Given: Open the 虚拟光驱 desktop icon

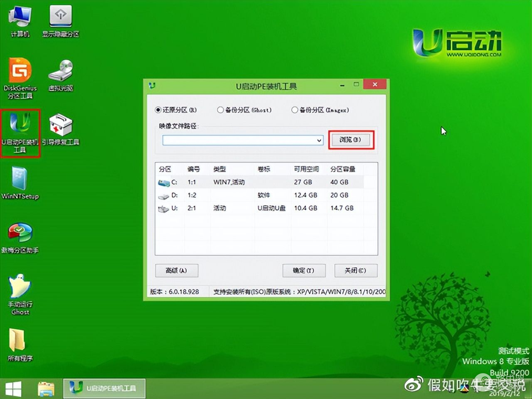Looking at the screenshot, I should 61,75.
